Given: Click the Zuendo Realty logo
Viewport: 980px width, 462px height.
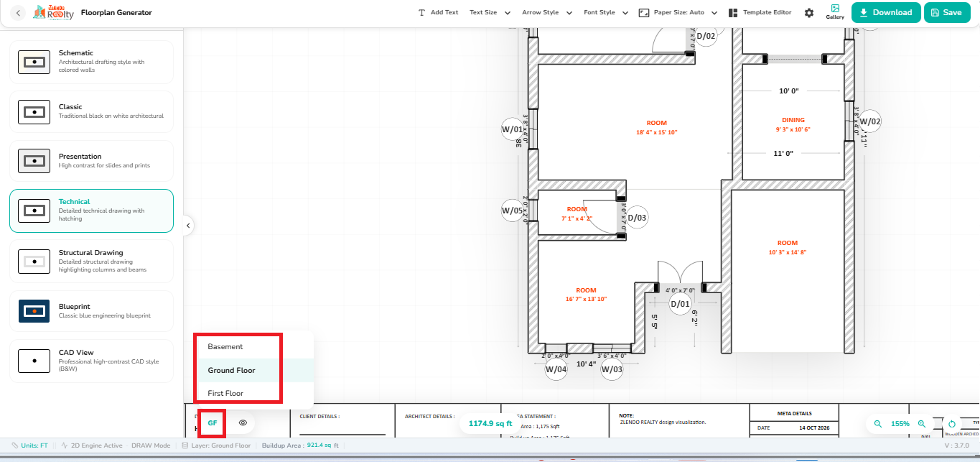Looking at the screenshot, I should coord(53,13).
